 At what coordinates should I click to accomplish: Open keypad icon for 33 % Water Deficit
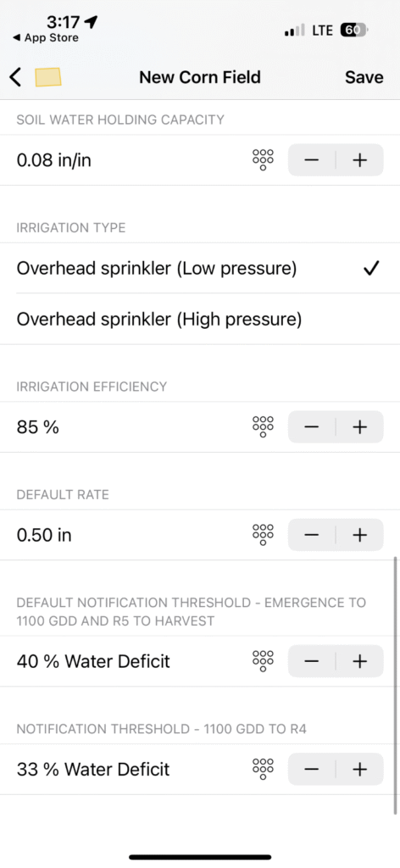(263, 769)
